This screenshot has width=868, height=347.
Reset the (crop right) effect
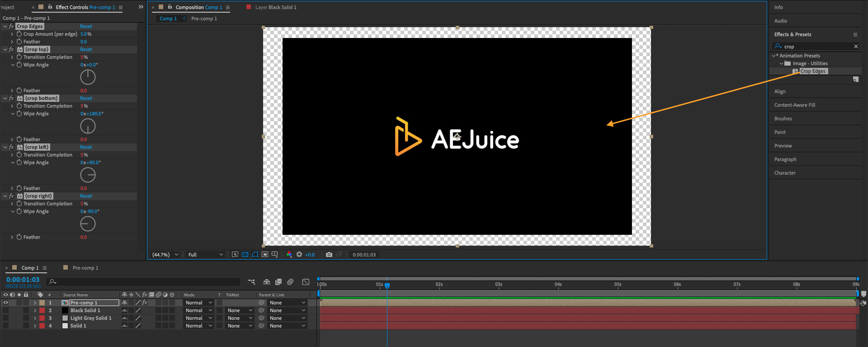click(86, 196)
